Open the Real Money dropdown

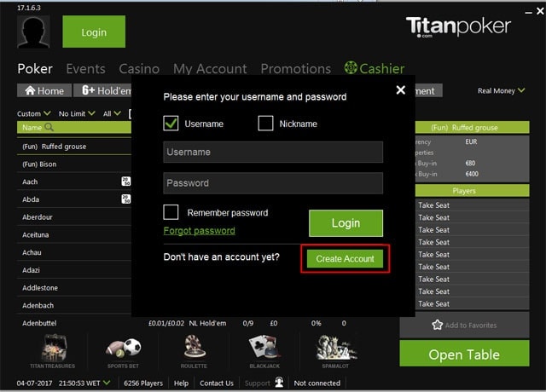click(501, 91)
